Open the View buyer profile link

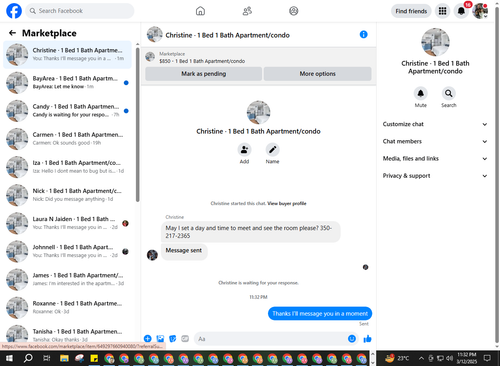[x=287, y=203]
